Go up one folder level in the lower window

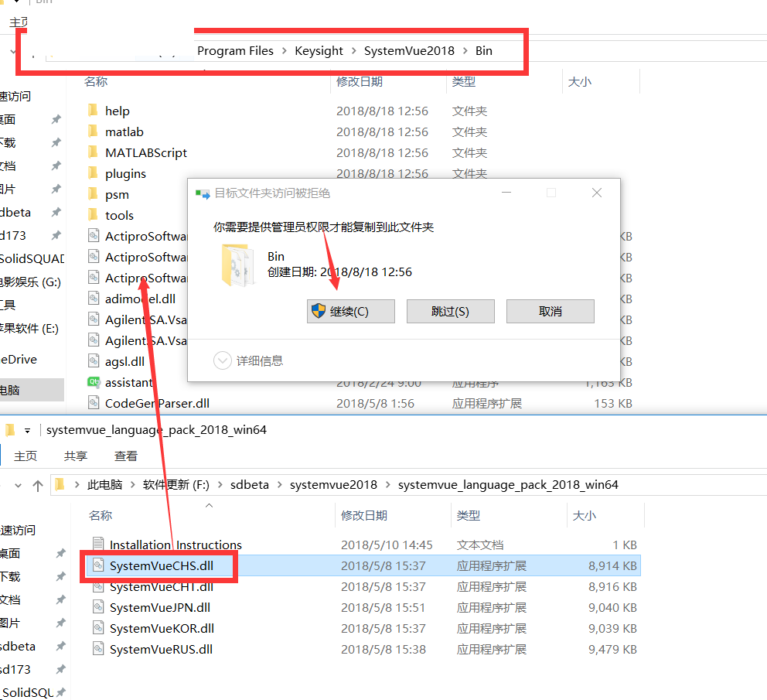(38, 486)
